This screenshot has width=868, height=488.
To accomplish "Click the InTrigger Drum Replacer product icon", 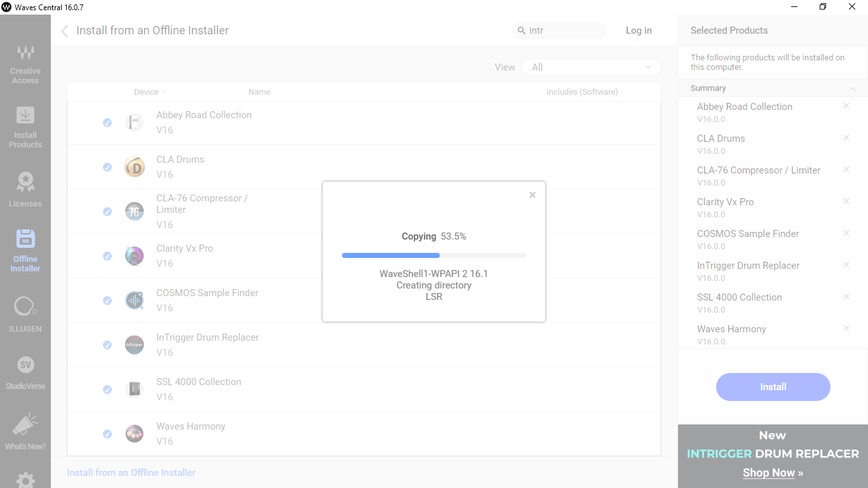I will click(x=134, y=345).
